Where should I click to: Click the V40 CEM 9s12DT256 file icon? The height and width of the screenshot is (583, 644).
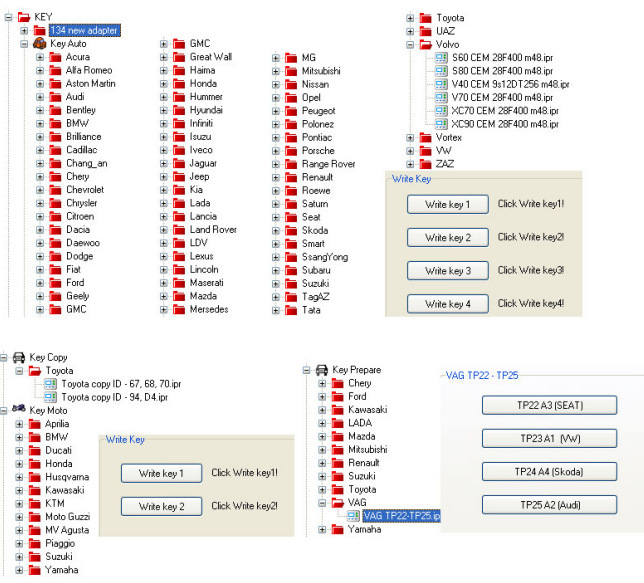(441, 84)
